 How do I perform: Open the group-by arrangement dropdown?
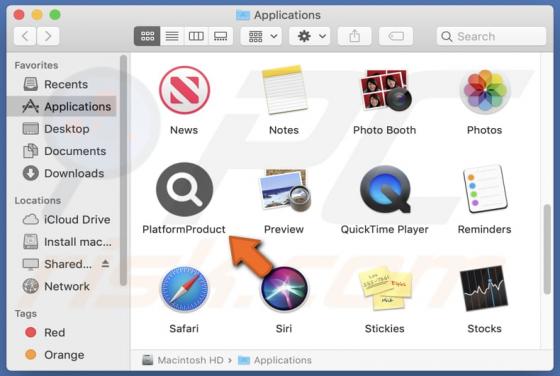pyautogui.click(x=261, y=36)
